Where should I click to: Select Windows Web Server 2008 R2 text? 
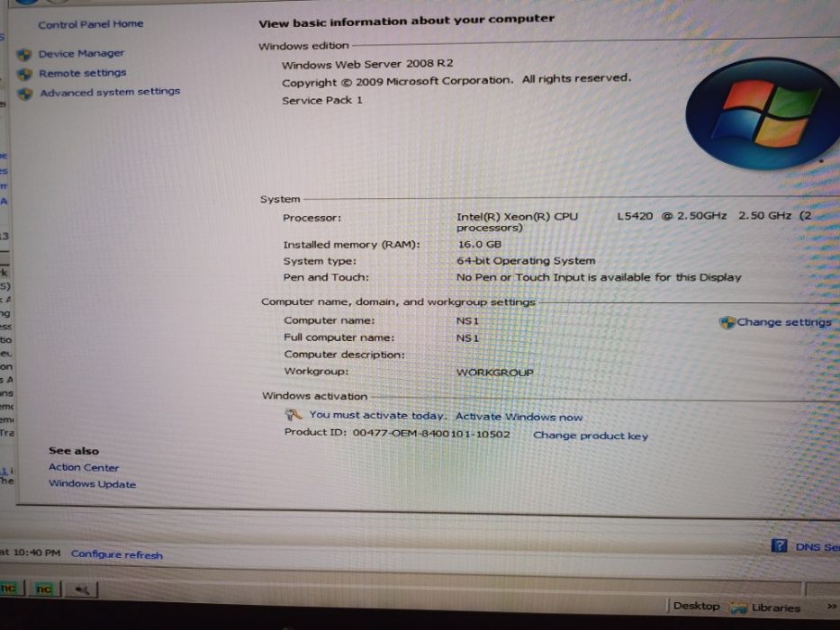click(x=367, y=64)
